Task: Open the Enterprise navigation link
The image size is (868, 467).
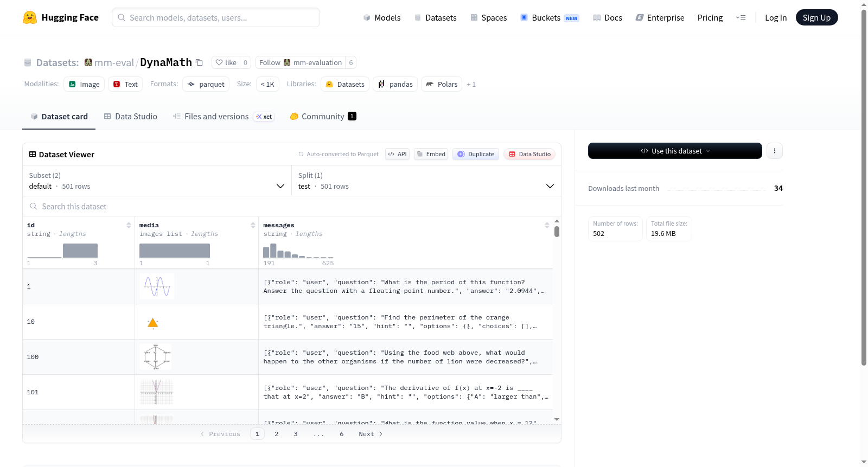Action: (660, 17)
